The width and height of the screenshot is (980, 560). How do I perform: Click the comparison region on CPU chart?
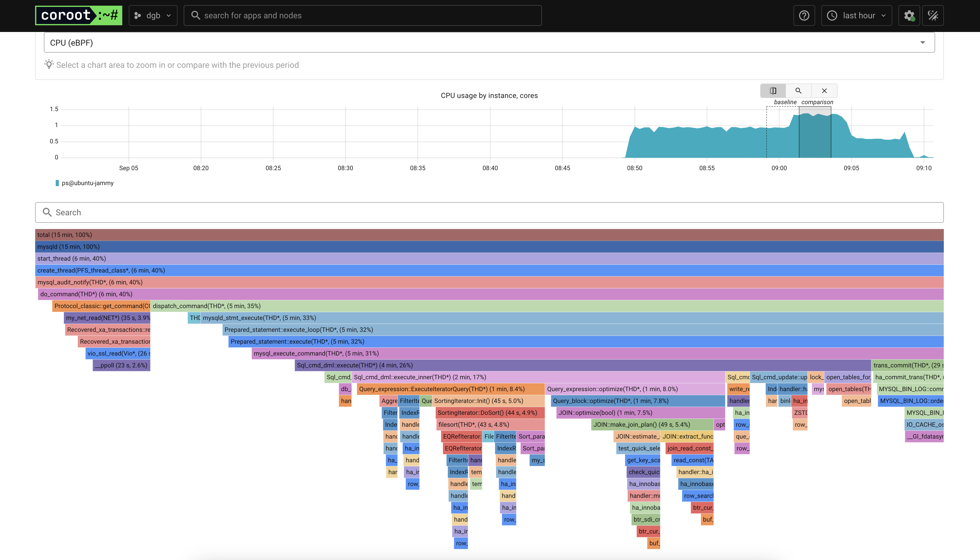click(815, 132)
